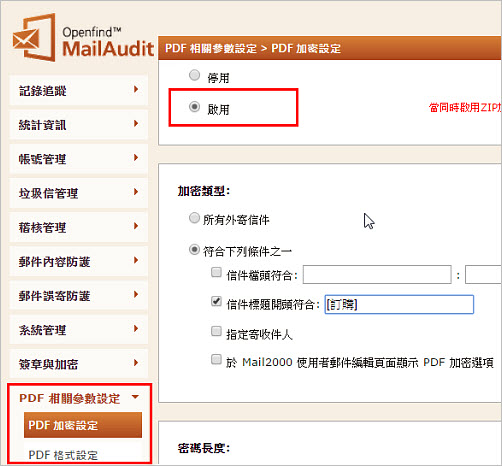Click the Openfind MailAudit logo
The image size is (502, 466).
pyautogui.click(x=83, y=37)
